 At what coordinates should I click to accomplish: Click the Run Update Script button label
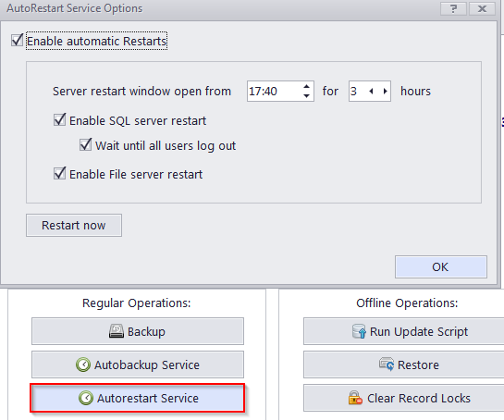pyautogui.click(x=419, y=331)
